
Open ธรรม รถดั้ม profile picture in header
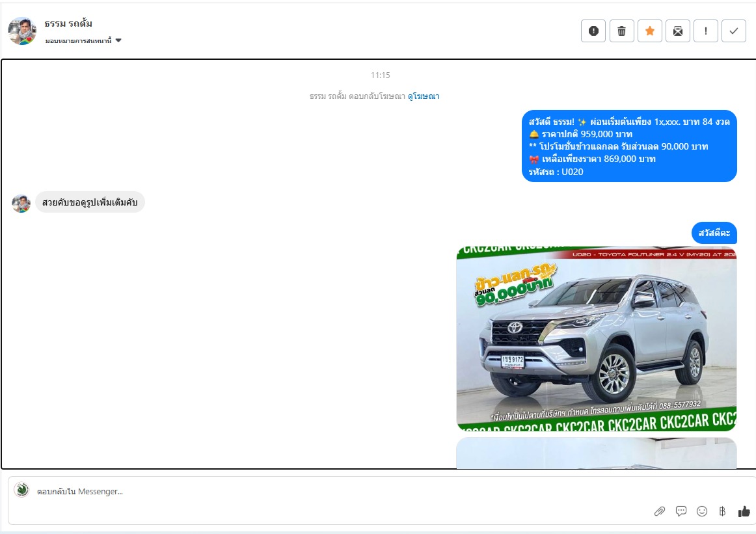click(x=22, y=31)
